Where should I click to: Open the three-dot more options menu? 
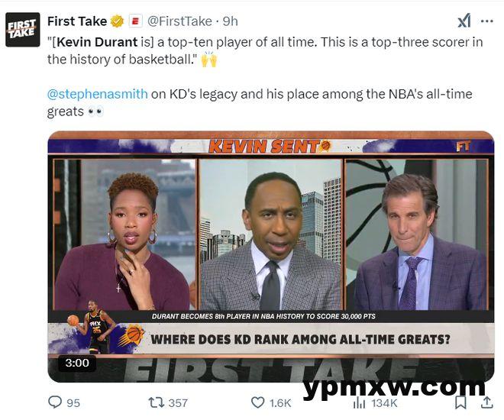[487, 21]
